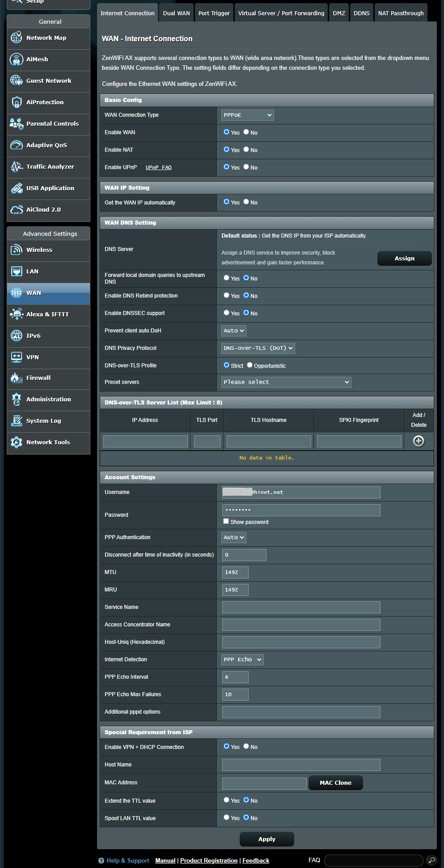The width and height of the screenshot is (444, 868).
Task: Click the Wireless signal icon
Action: pos(17,250)
